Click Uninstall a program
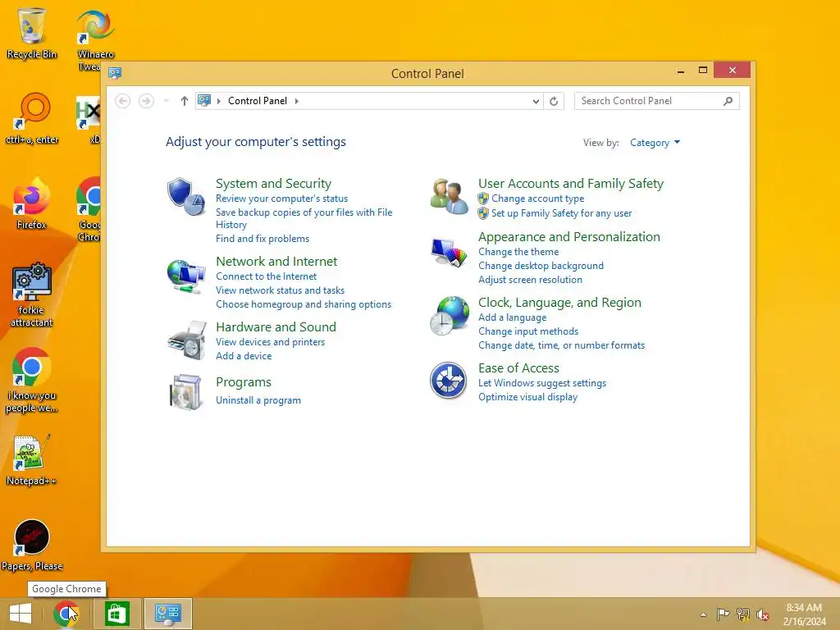 pos(258,400)
